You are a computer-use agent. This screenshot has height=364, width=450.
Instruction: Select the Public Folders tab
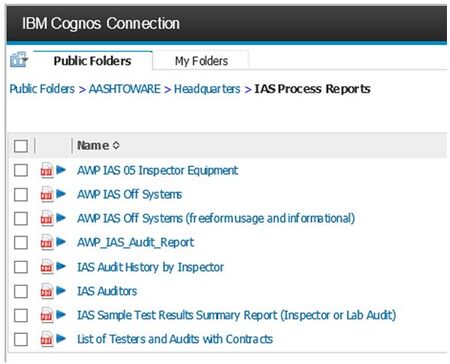click(x=92, y=61)
